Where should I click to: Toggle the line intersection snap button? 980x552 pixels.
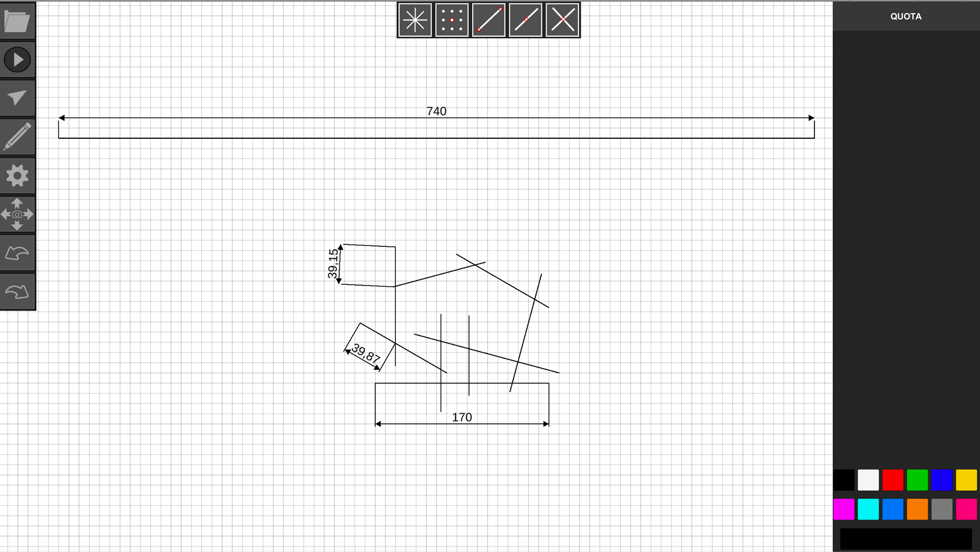[562, 20]
